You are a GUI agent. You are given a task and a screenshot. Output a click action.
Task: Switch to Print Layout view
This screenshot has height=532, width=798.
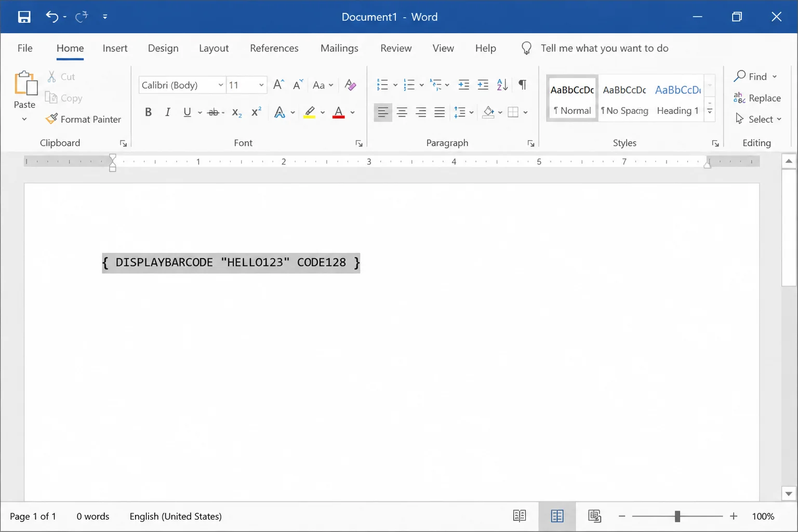pyautogui.click(x=557, y=516)
